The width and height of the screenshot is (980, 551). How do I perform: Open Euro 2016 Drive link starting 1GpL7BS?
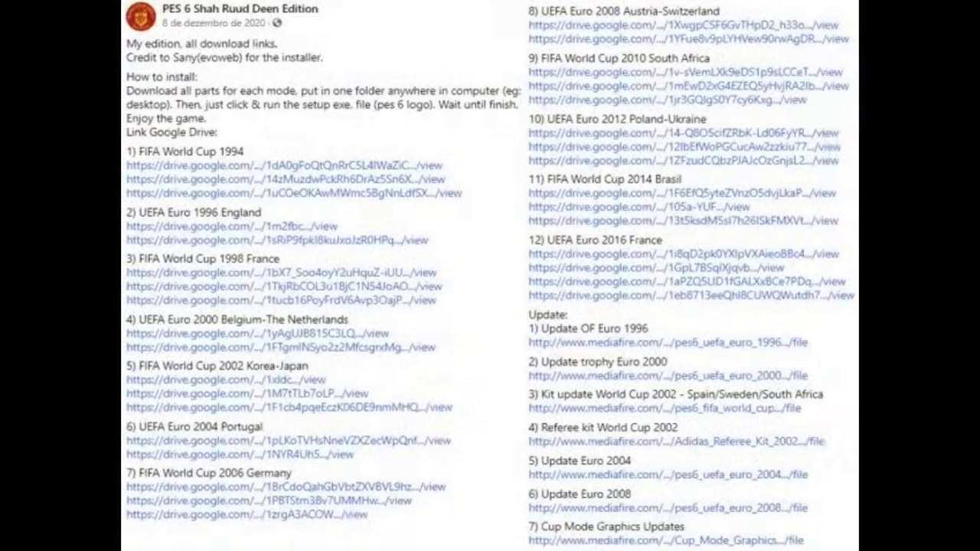tap(656, 268)
